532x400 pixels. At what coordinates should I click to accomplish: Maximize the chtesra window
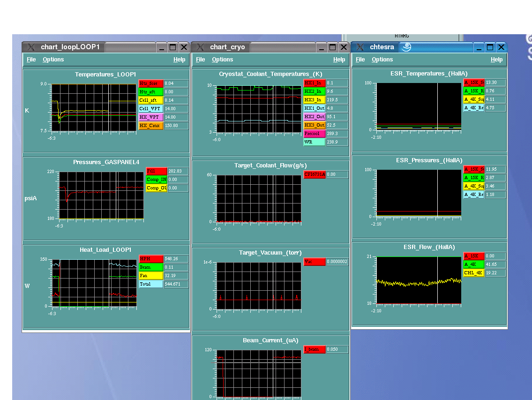[x=490, y=47]
